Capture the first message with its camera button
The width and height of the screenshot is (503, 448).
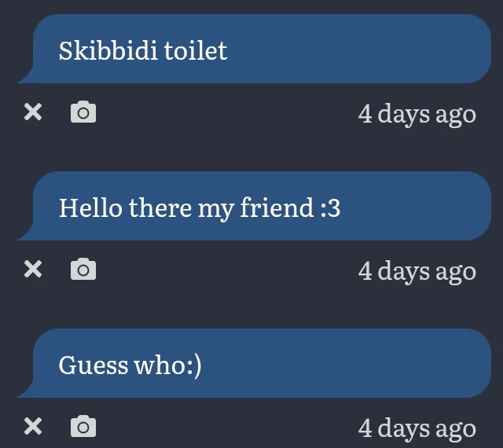point(83,112)
